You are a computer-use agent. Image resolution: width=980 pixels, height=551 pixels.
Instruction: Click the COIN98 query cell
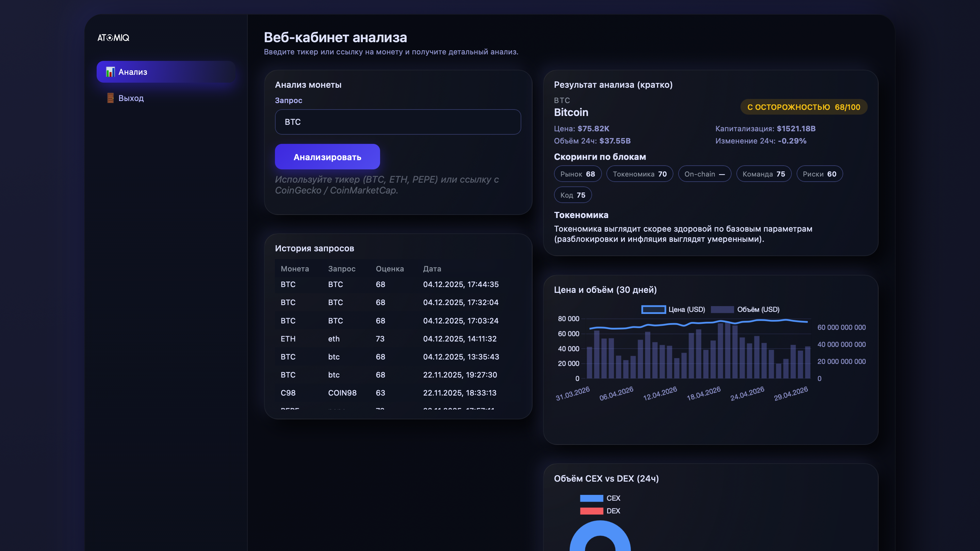342,393
